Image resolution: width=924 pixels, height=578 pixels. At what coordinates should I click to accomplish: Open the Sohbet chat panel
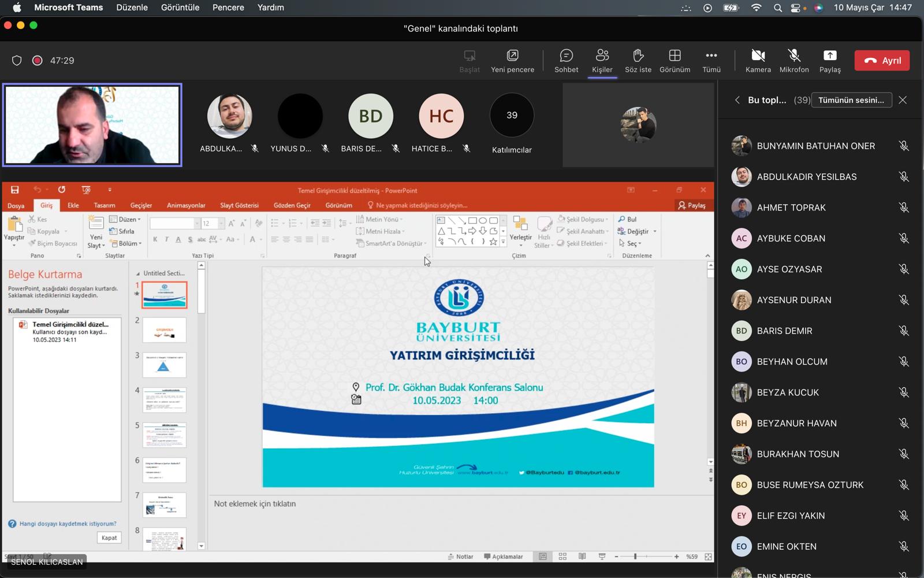[566, 61]
